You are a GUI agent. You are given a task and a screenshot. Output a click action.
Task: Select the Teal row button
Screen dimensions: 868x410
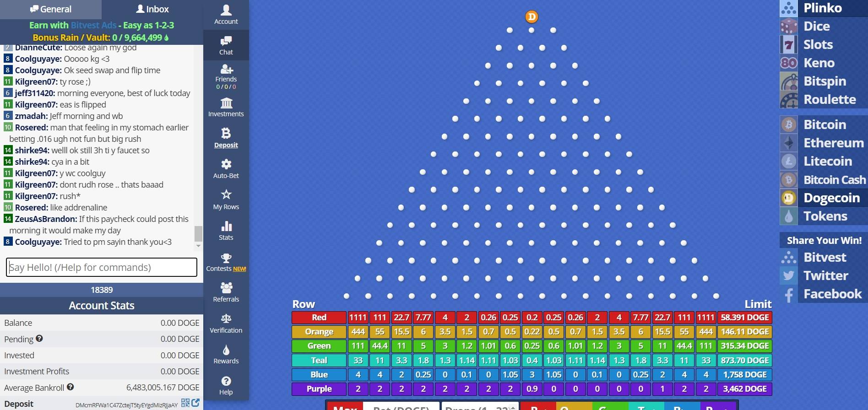319,360
